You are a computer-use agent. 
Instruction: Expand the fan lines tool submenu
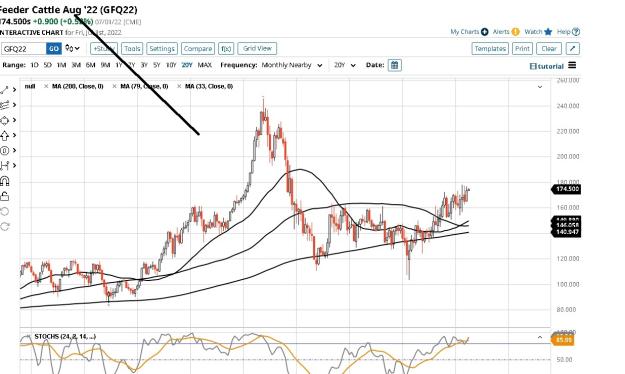click(x=15, y=105)
